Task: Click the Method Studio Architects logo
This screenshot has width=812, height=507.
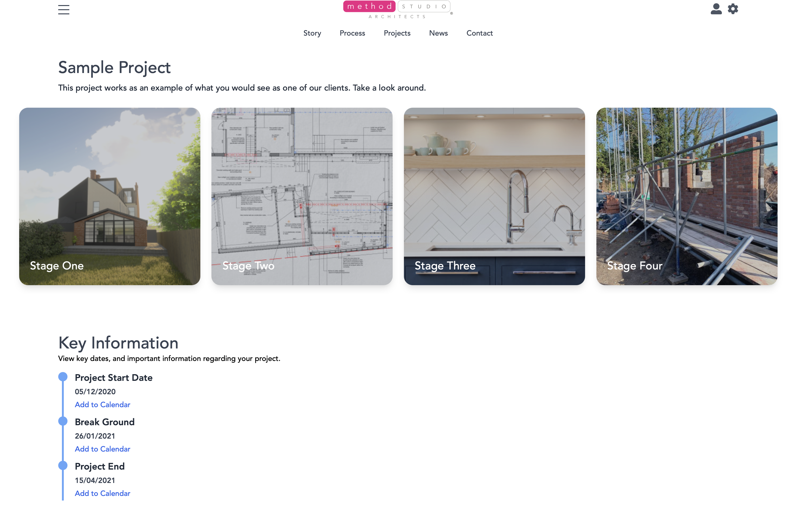Action: coord(398,10)
